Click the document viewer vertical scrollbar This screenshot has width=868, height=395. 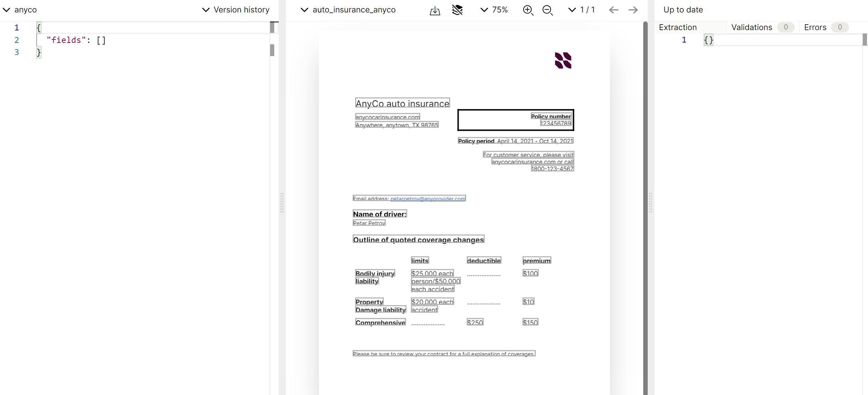tap(645, 208)
